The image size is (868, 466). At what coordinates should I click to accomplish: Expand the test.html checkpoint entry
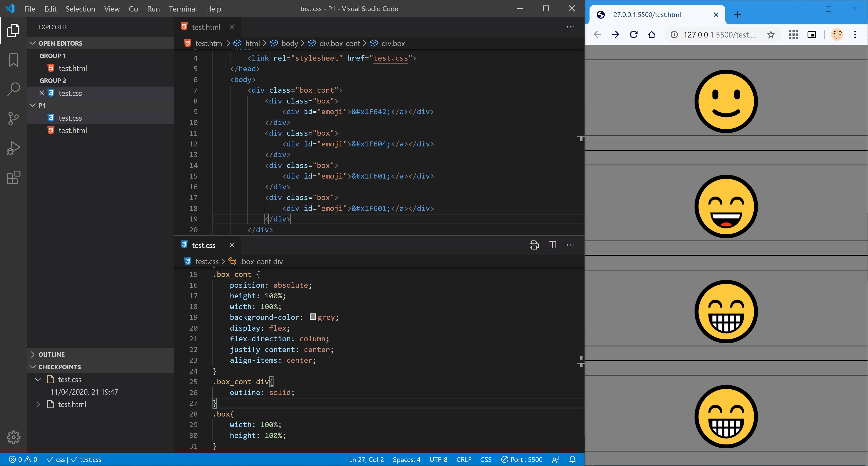38,404
